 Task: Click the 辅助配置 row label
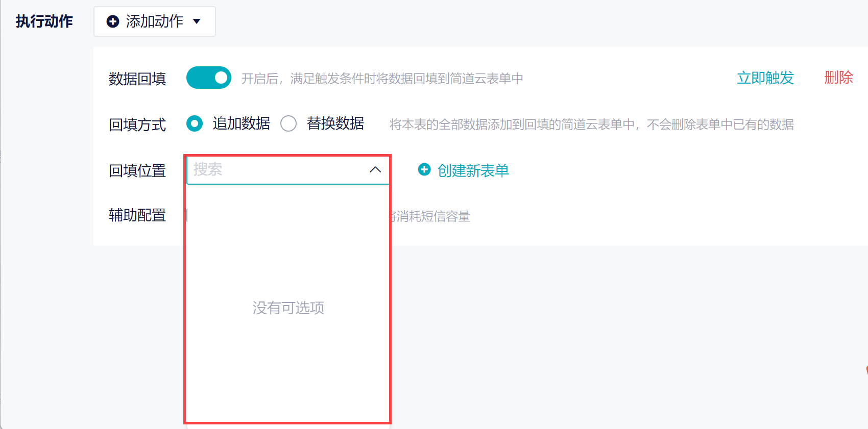click(x=137, y=215)
